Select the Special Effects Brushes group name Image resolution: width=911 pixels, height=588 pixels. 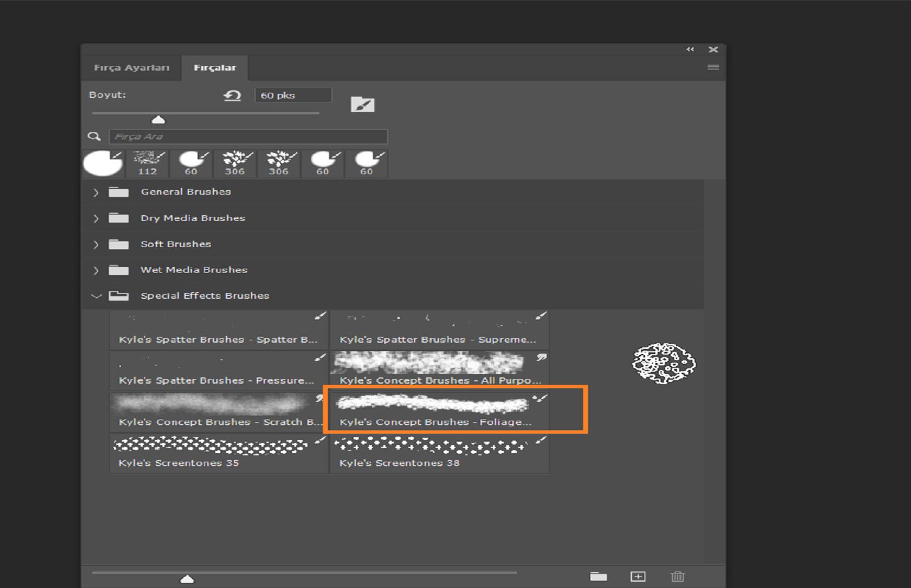point(205,296)
